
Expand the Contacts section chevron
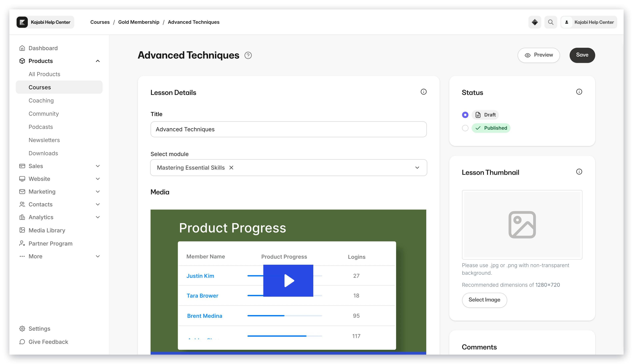click(98, 204)
